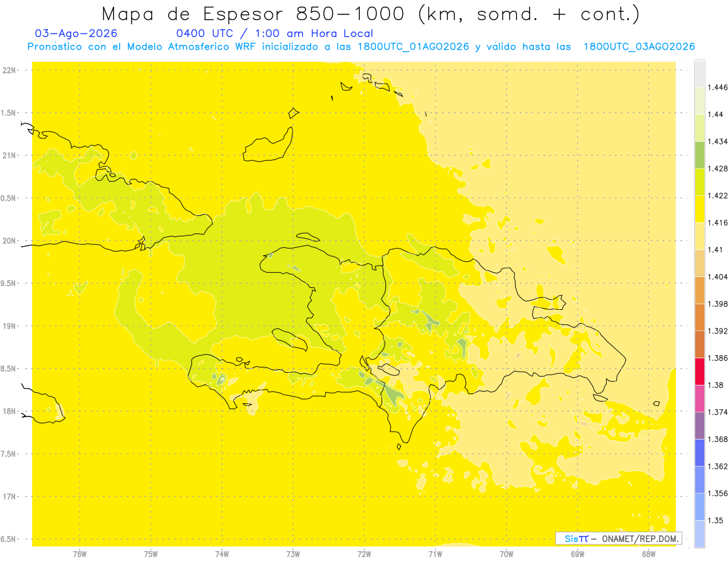Click the '9.5N' latitude axis label
The height and width of the screenshot is (562, 728).
pyautogui.click(x=9, y=284)
